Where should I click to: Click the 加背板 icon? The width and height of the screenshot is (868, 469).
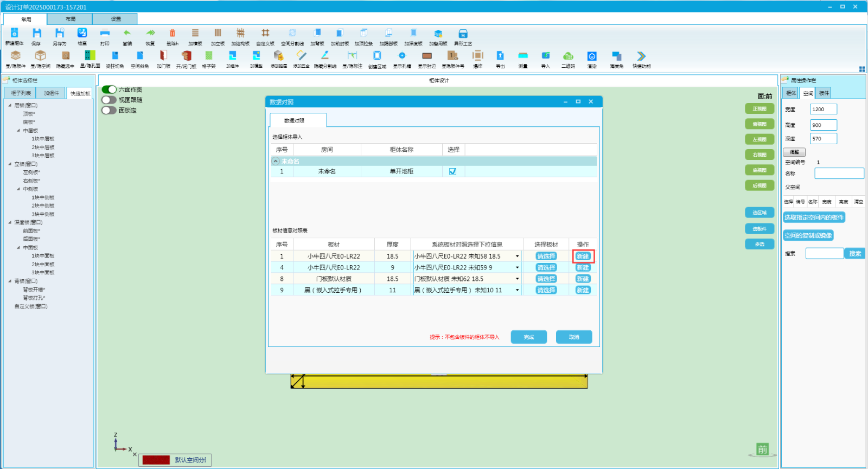(x=317, y=34)
